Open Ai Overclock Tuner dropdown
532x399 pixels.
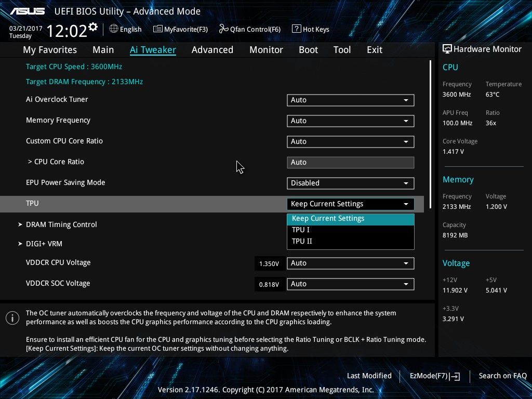[351, 100]
